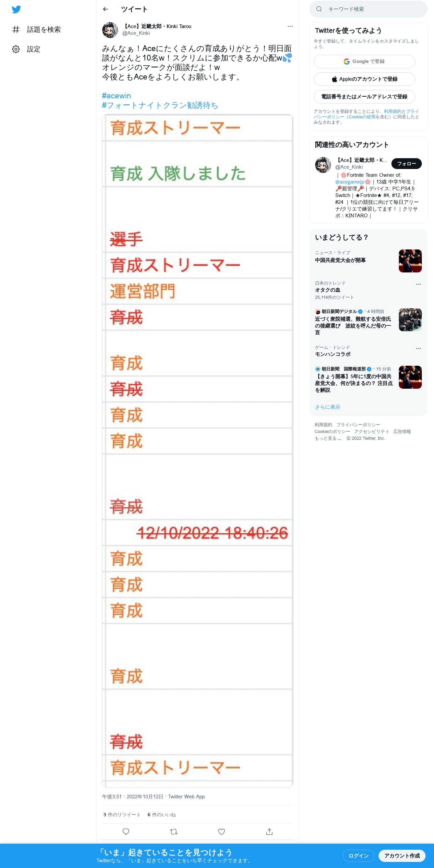Open the #acewin hashtag link

click(116, 96)
